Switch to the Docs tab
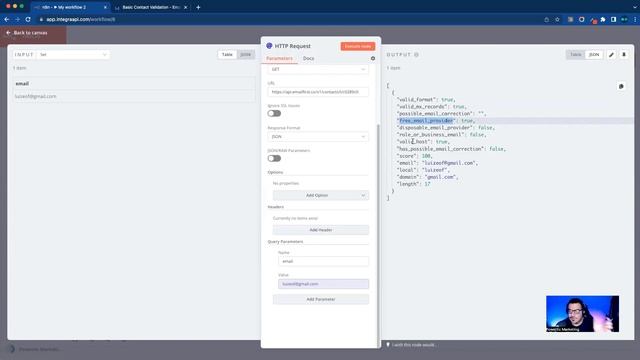The image size is (640, 360). [309, 58]
